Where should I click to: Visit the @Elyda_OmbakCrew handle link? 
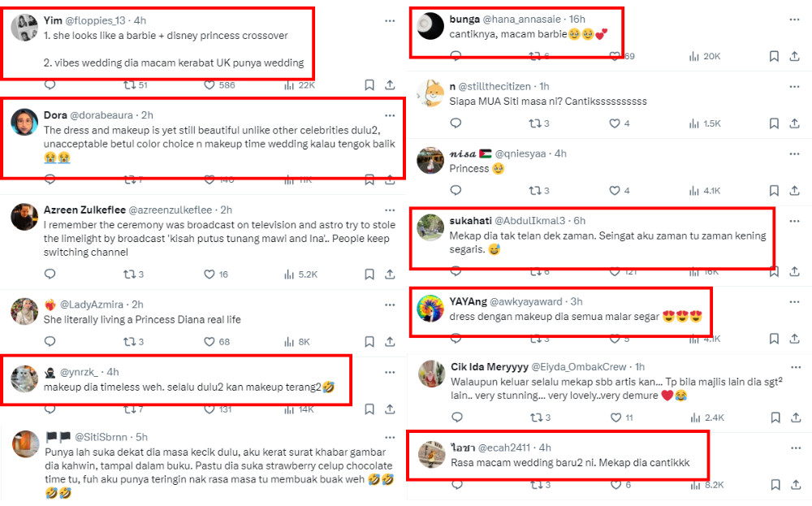pos(578,367)
